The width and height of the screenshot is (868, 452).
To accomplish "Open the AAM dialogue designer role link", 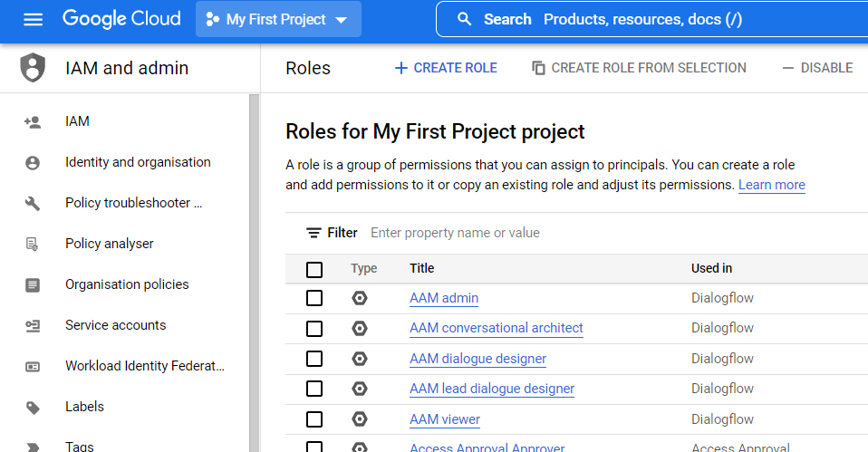I will pyautogui.click(x=478, y=359).
